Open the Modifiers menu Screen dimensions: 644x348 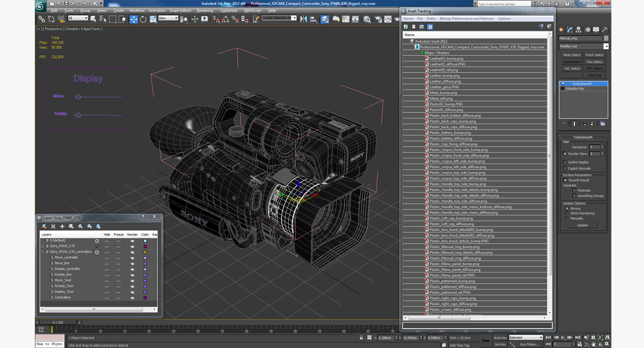point(137,10)
